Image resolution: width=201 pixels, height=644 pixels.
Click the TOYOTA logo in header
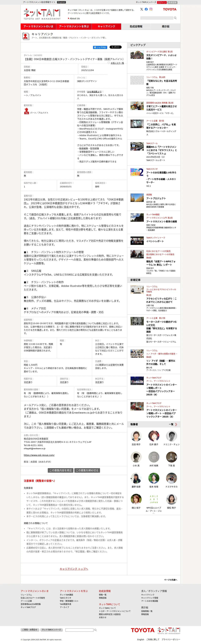click(x=170, y=10)
